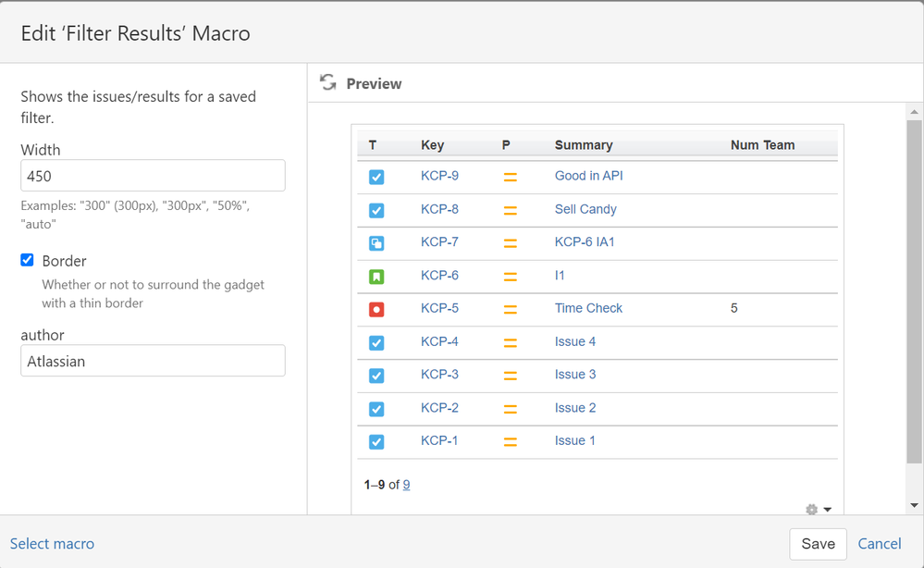Screen dimensions: 924x568
Task: Click the bug type icon beside KCP-5
Action: [376, 309]
